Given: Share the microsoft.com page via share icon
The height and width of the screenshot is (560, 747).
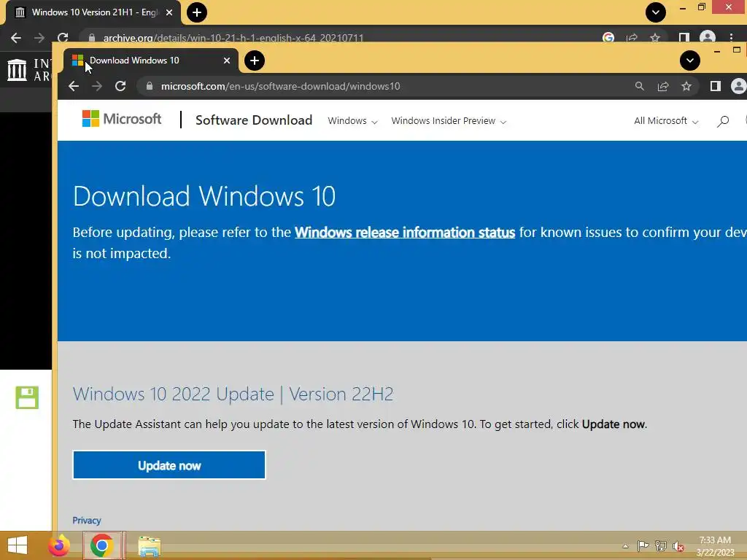Looking at the screenshot, I should tap(663, 86).
